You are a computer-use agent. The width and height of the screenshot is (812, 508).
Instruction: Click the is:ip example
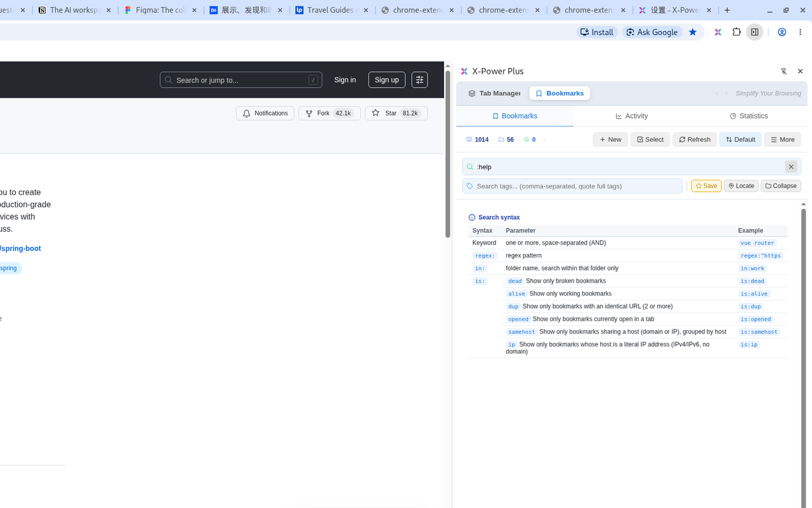tap(749, 345)
